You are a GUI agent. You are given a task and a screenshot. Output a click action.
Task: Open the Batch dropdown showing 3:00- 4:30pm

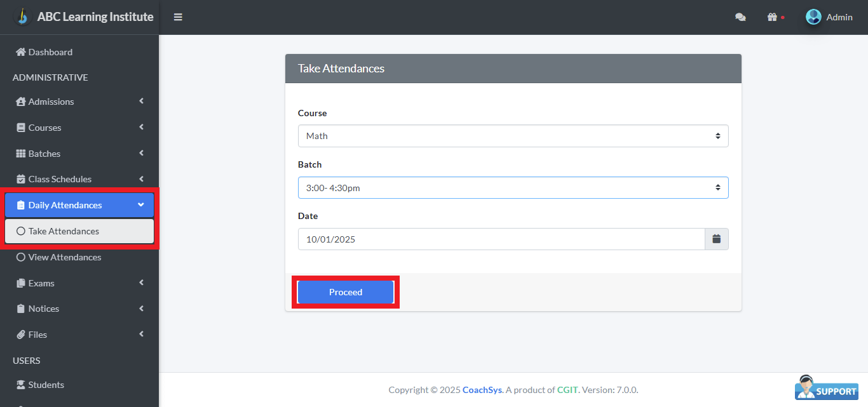coord(513,187)
